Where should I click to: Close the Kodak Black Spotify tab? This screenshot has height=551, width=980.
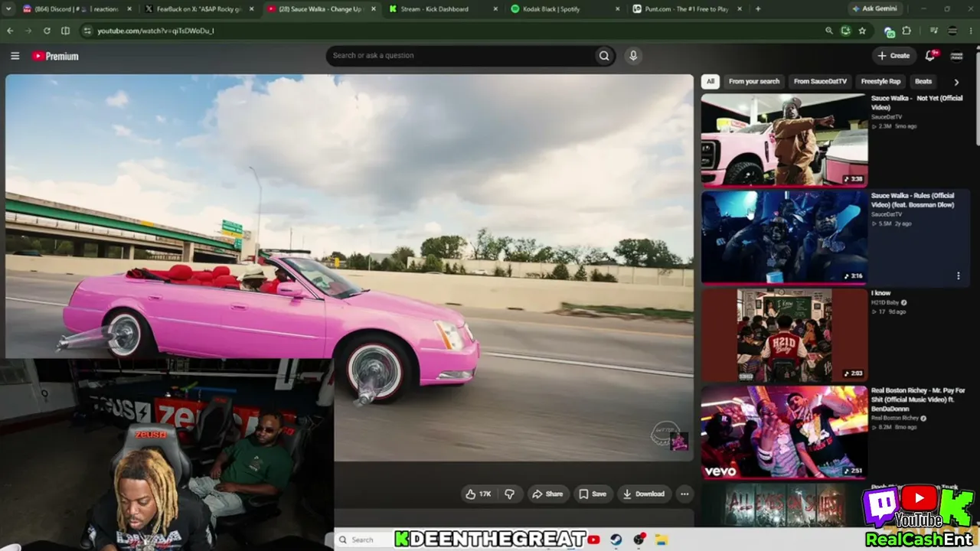tap(618, 9)
